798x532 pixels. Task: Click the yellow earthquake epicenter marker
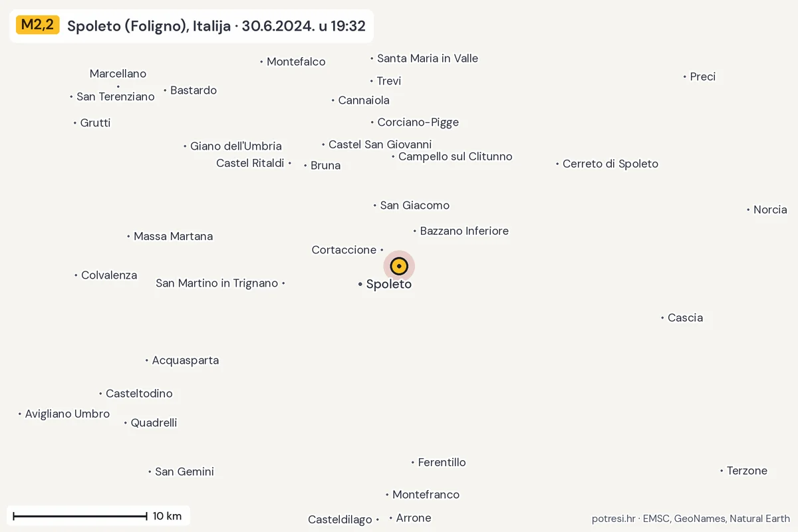click(x=399, y=266)
